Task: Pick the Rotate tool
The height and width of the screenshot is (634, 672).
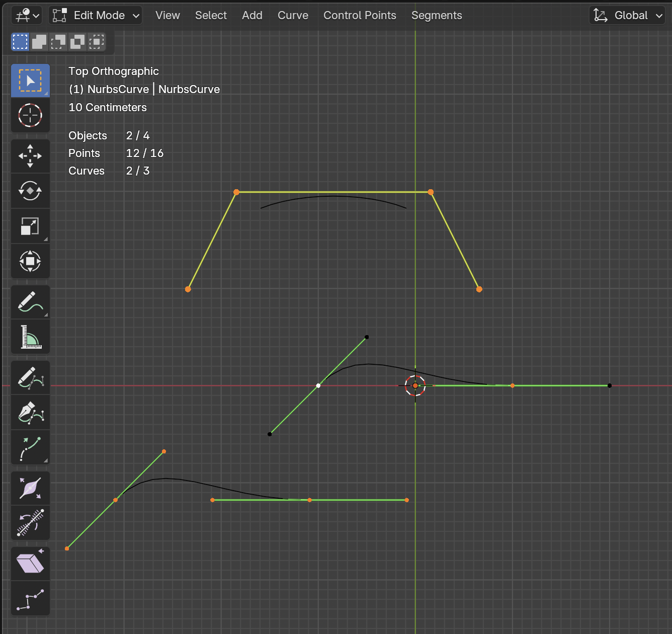Action: (30, 191)
